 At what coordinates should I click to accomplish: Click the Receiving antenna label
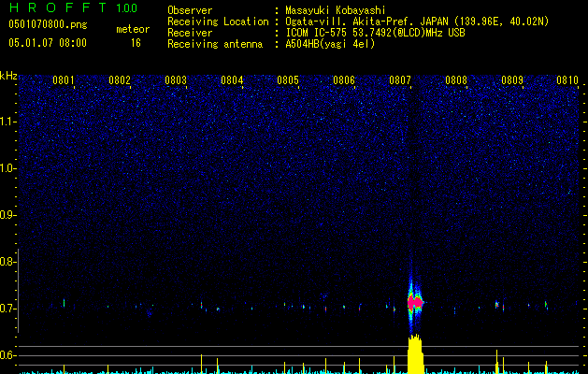pyautogui.click(x=215, y=44)
